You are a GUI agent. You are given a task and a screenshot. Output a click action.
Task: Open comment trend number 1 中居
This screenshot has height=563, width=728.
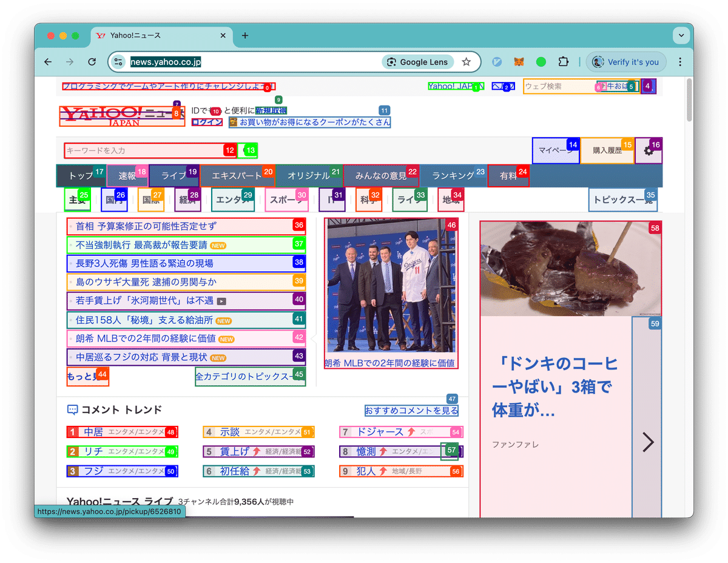tap(121, 433)
